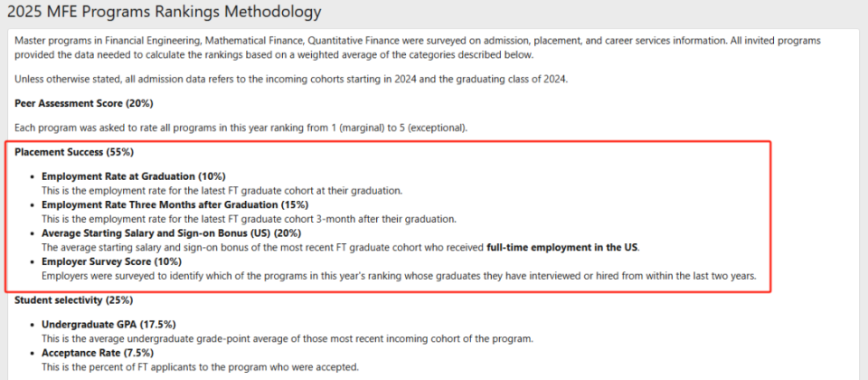This screenshot has height=380, width=868.
Task: Click the 2025 MFE Programs Rankings Methodology title
Action: [164, 11]
